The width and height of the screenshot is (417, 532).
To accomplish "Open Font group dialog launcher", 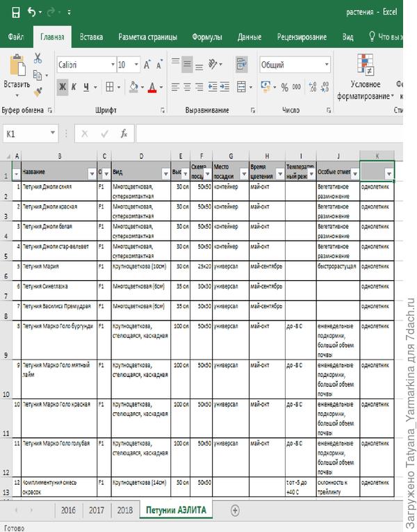I will click(163, 111).
